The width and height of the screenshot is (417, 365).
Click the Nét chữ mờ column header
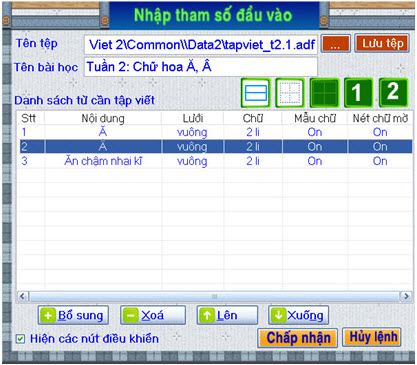tap(380, 118)
